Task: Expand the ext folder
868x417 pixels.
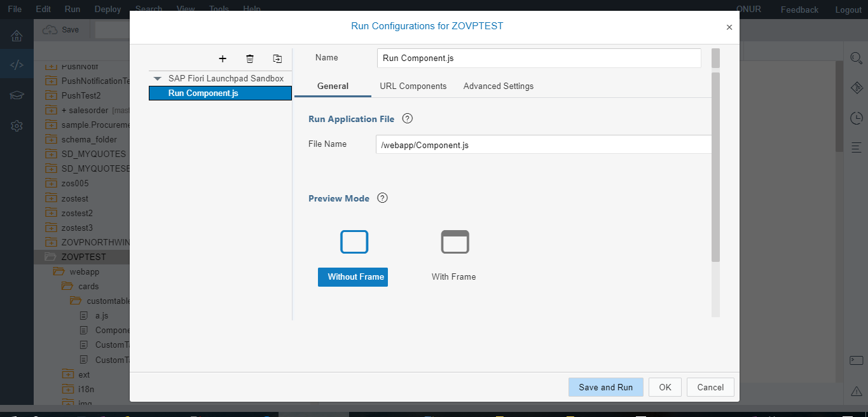Action: pyautogui.click(x=67, y=374)
